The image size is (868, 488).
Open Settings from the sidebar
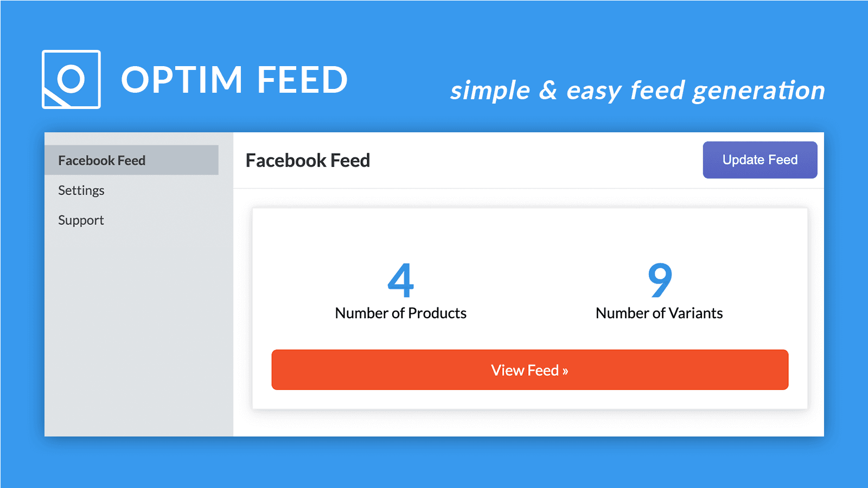tap(81, 190)
